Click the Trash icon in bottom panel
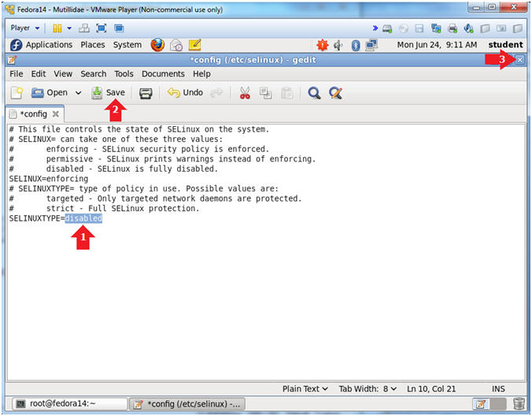 (x=519, y=403)
